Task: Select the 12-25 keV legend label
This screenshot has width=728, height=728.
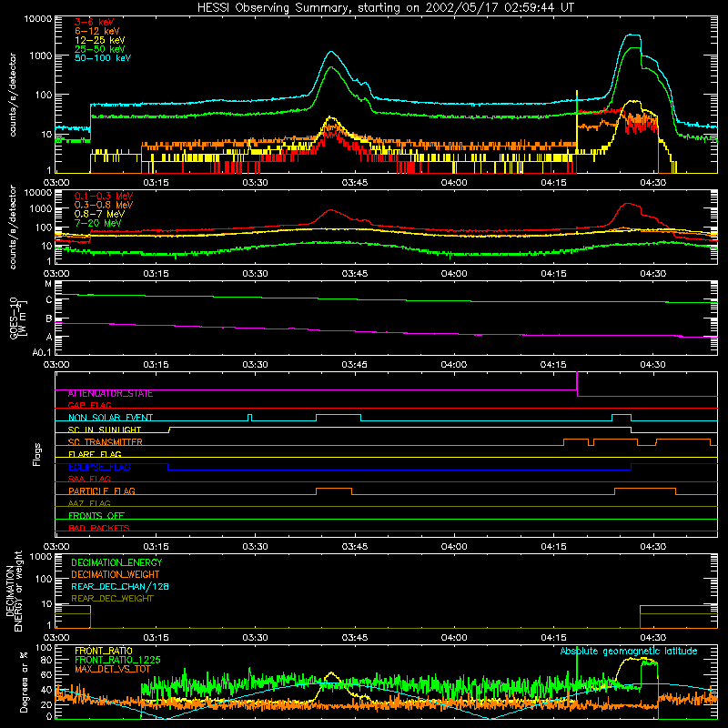Action: pyautogui.click(x=100, y=40)
